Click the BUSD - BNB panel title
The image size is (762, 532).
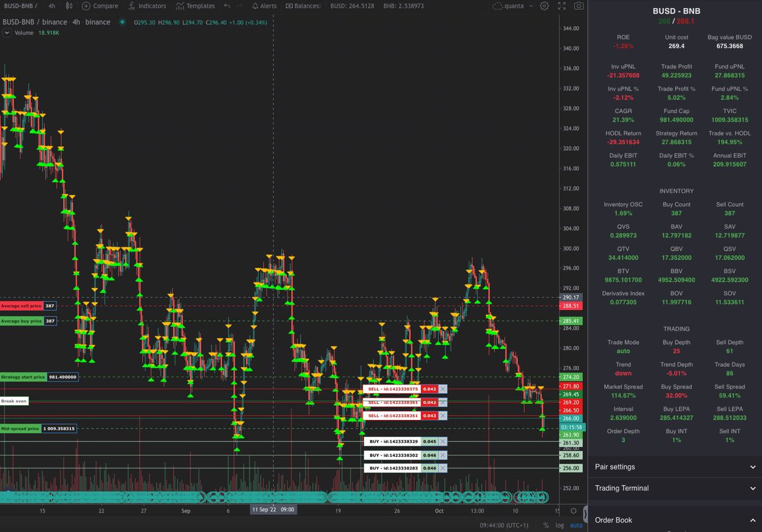point(676,11)
